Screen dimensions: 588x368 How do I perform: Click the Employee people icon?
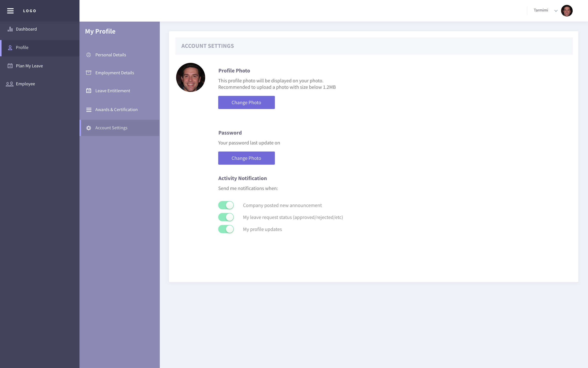(9, 84)
